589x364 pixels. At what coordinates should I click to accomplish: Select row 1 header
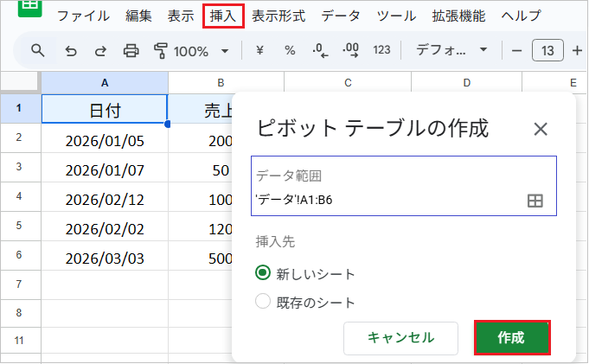coord(19,109)
